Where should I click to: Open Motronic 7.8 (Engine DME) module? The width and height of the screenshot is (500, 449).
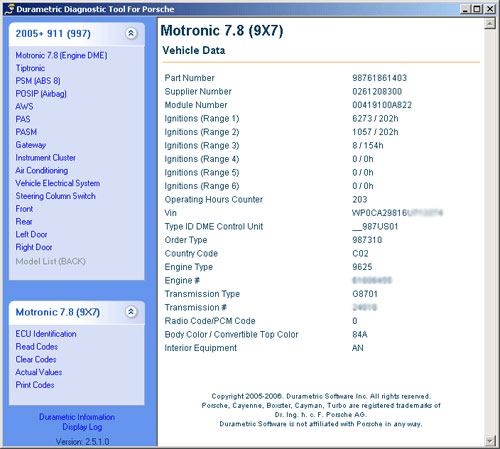point(61,55)
